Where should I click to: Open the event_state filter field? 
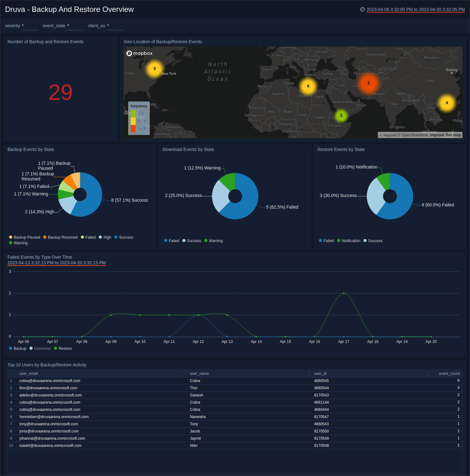(75, 26)
